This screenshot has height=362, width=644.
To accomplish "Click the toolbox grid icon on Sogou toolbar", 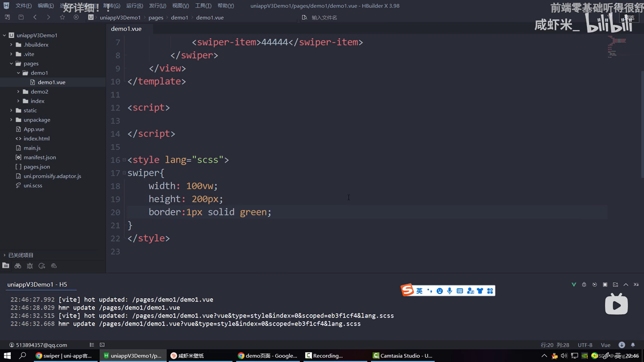I will point(490,291).
